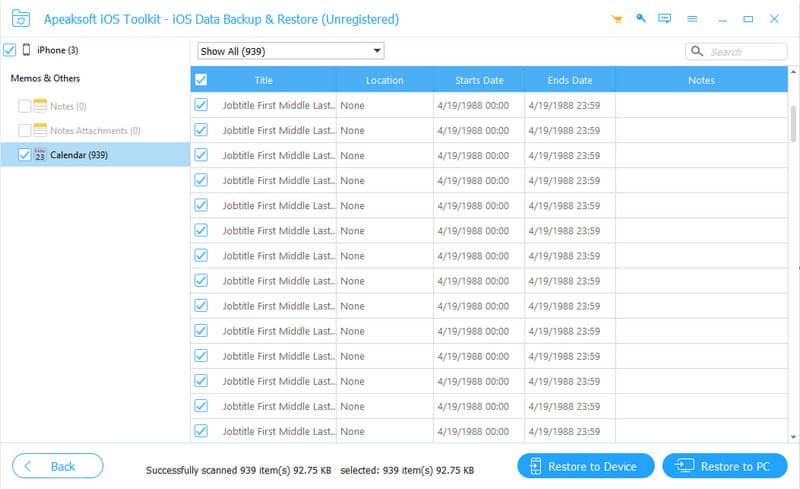
Task: Click the iPhone device icon
Action: 26,50
